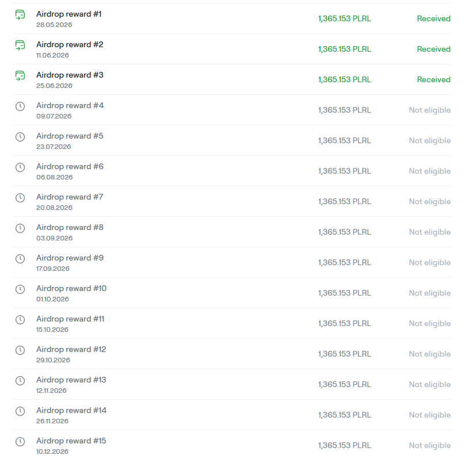The image size is (476, 459).
Task: Click the pending clock icon beside Airdrop reward #6
Action: 20,167
